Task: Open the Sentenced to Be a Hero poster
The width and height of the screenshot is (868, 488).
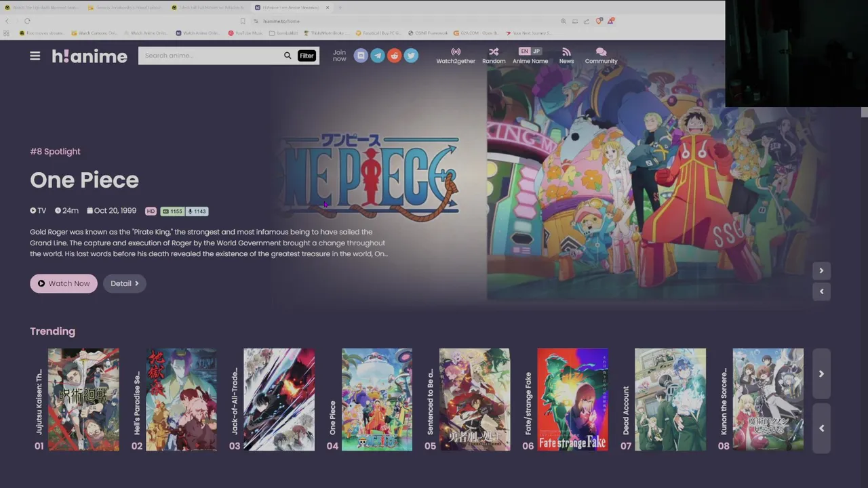Action: coord(474,400)
